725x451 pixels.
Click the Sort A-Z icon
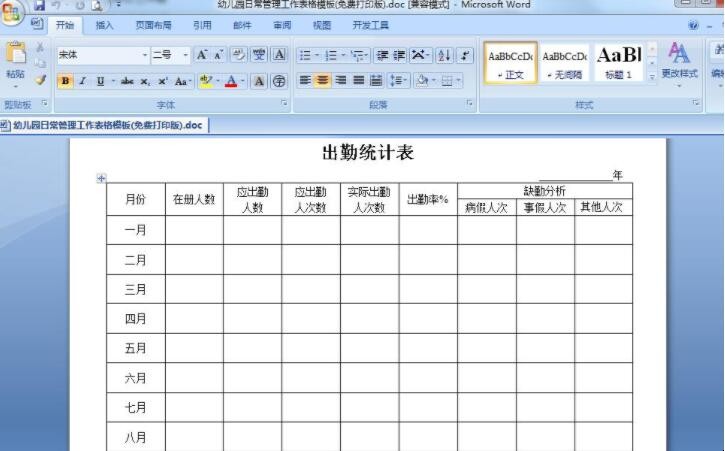pyautogui.click(x=444, y=55)
